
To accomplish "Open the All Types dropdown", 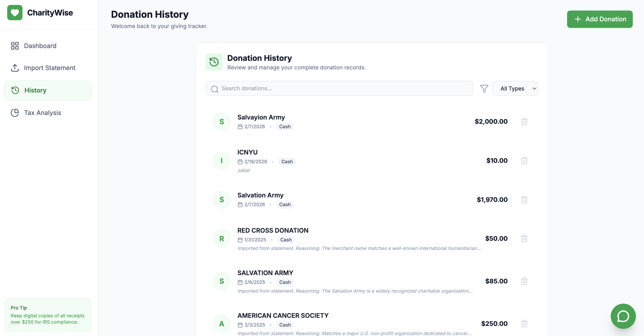I will click(515, 89).
